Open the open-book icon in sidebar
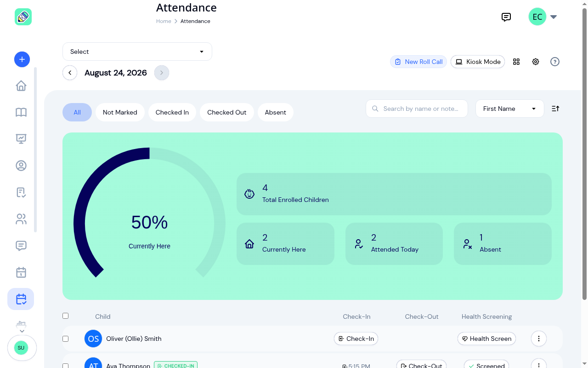This screenshot has width=588, height=368. tap(21, 112)
